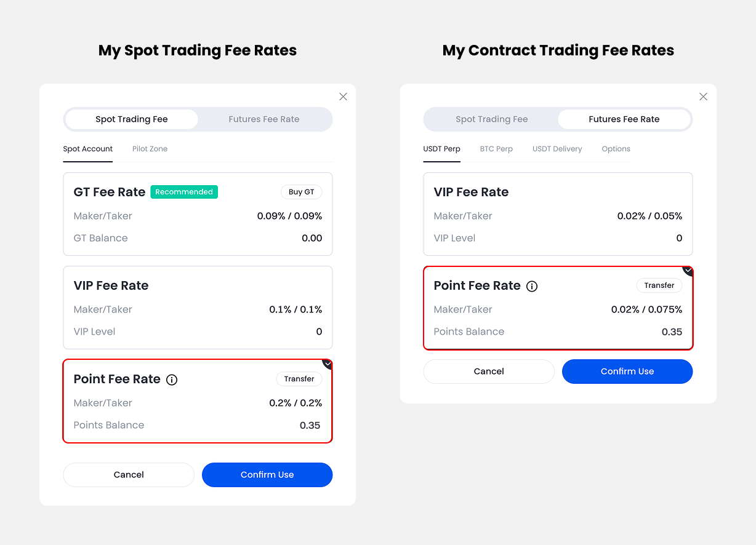Viewport: 756px width, 545px height.
Task: Open the USDT Delivery tab
Action: pos(557,149)
